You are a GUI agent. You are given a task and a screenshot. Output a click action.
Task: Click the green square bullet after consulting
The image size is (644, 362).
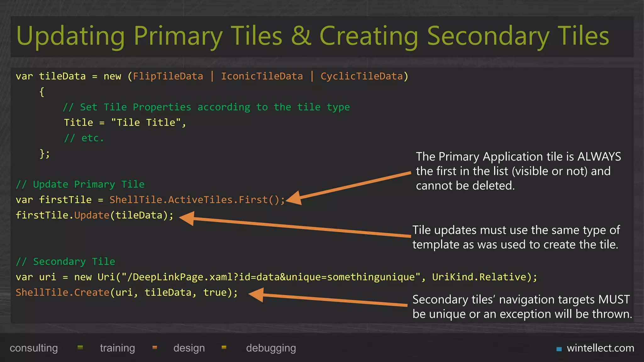(80, 347)
